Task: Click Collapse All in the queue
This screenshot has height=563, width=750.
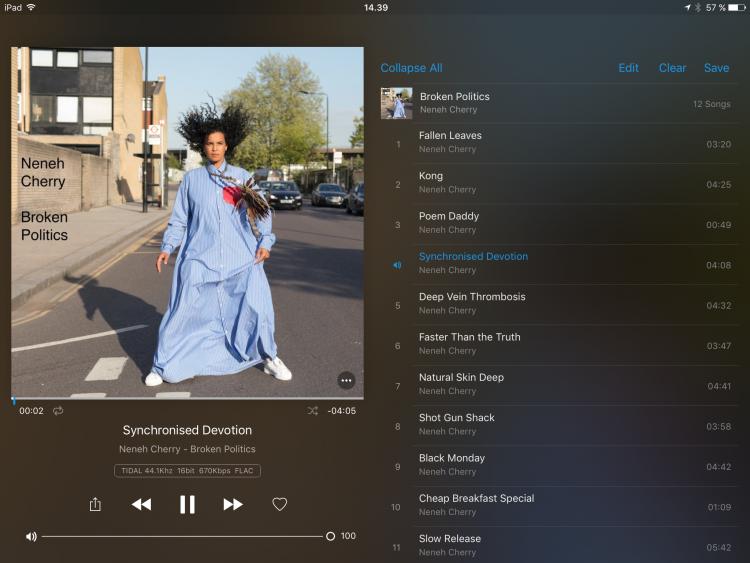Action: tap(411, 68)
